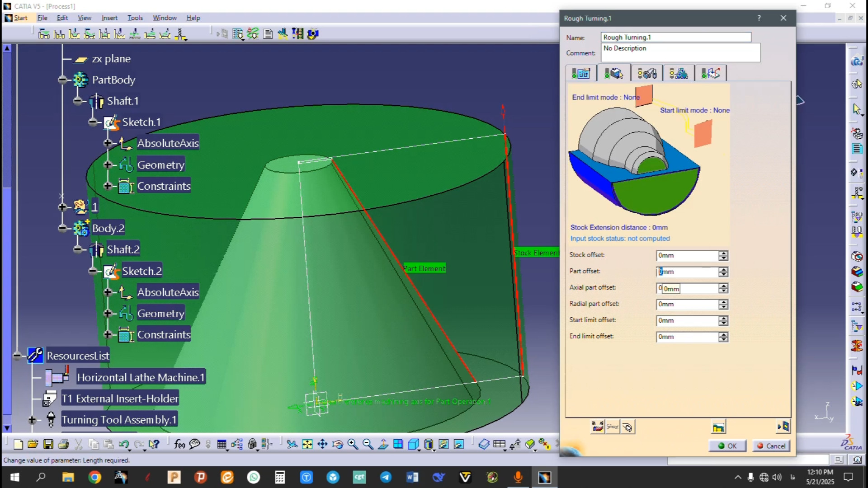Open the Strategy tab in Rough Turning dialog
The image size is (868, 488).
pos(581,73)
